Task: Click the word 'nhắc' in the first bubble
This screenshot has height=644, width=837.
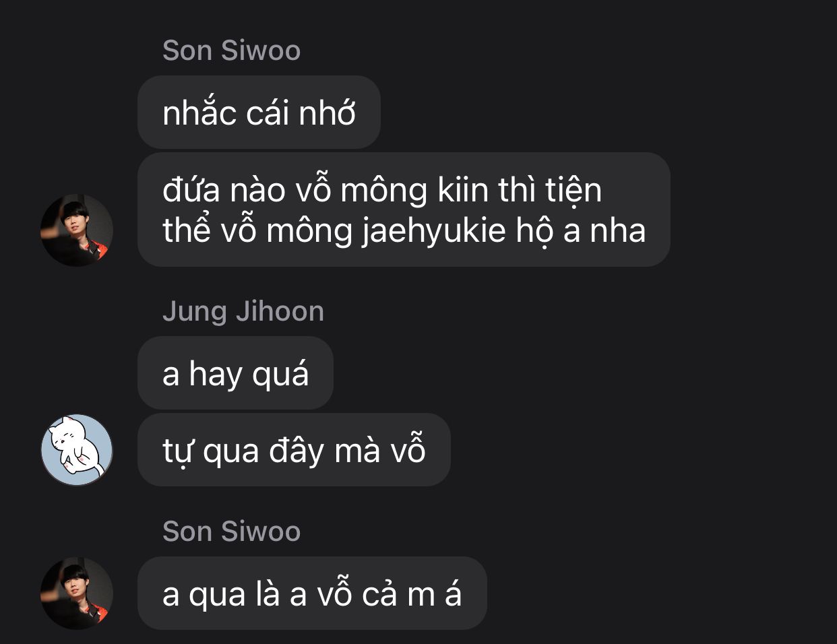Action: [199, 112]
